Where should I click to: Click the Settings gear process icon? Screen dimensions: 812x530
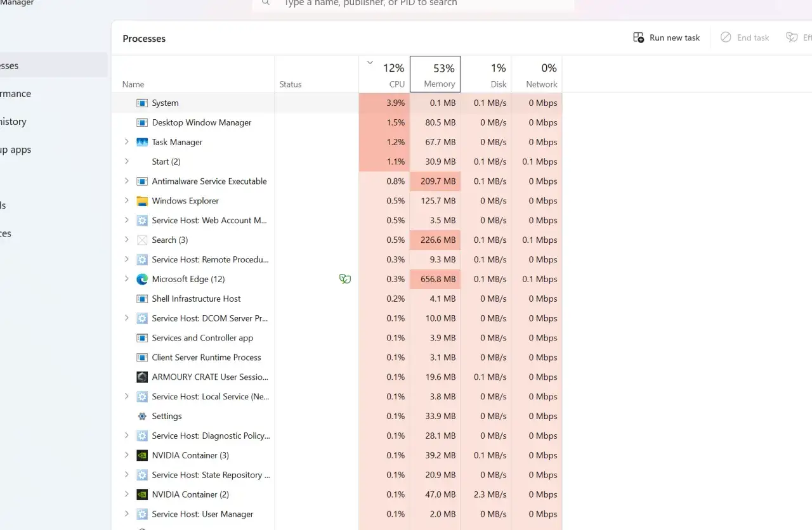[x=142, y=417]
